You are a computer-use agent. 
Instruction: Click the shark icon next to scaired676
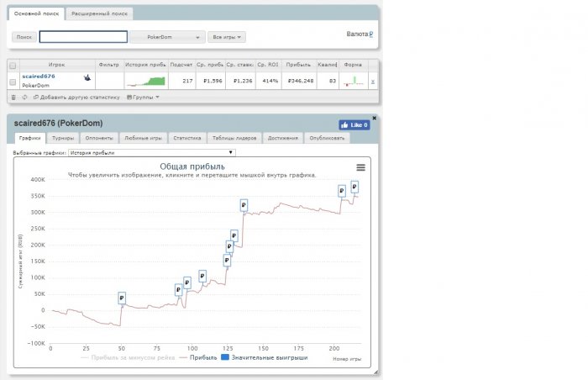pos(87,77)
